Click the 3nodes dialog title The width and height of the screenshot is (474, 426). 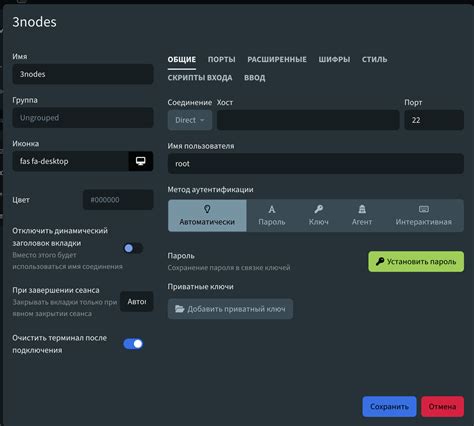[34, 22]
